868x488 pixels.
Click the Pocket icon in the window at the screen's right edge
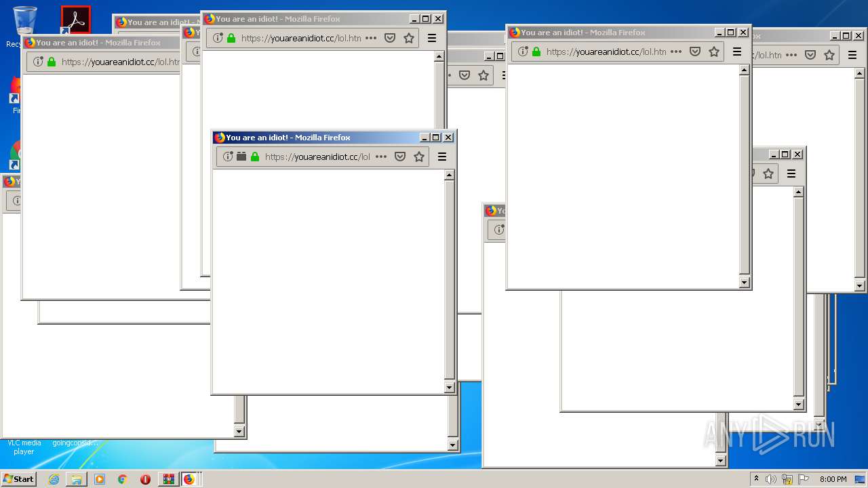(x=810, y=55)
